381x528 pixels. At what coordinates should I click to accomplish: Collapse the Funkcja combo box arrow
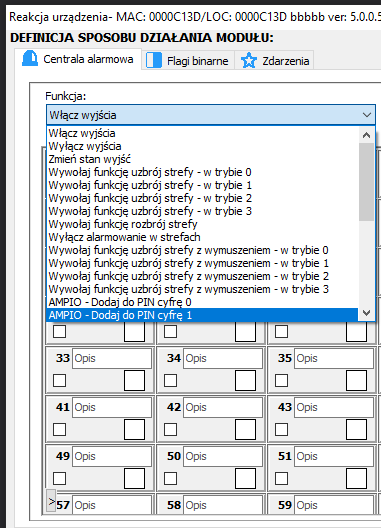point(367,115)
